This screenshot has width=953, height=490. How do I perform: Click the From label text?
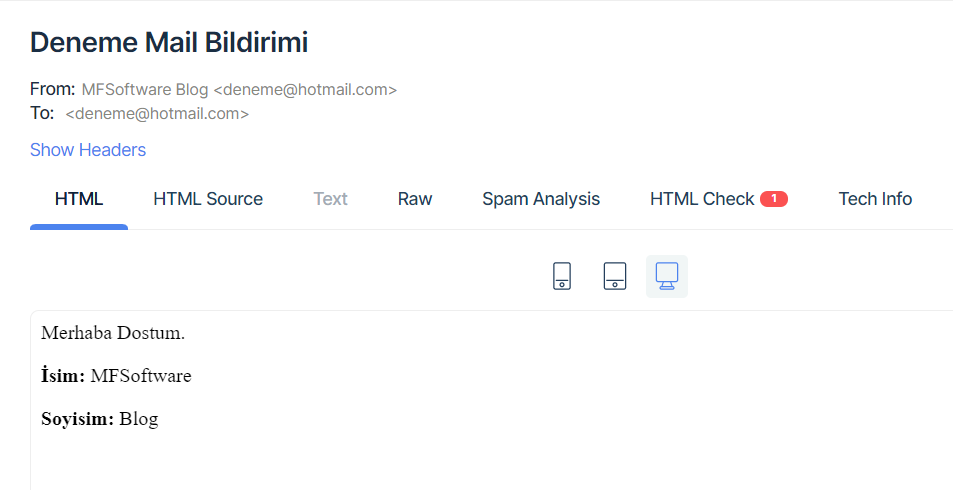pos(52,89)
